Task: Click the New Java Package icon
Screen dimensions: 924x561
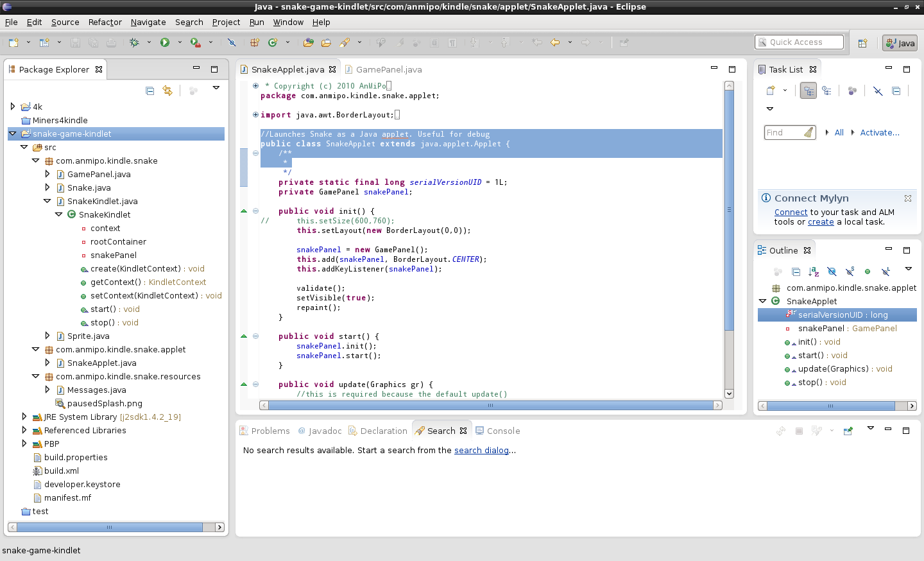Action: click(255, 42)
